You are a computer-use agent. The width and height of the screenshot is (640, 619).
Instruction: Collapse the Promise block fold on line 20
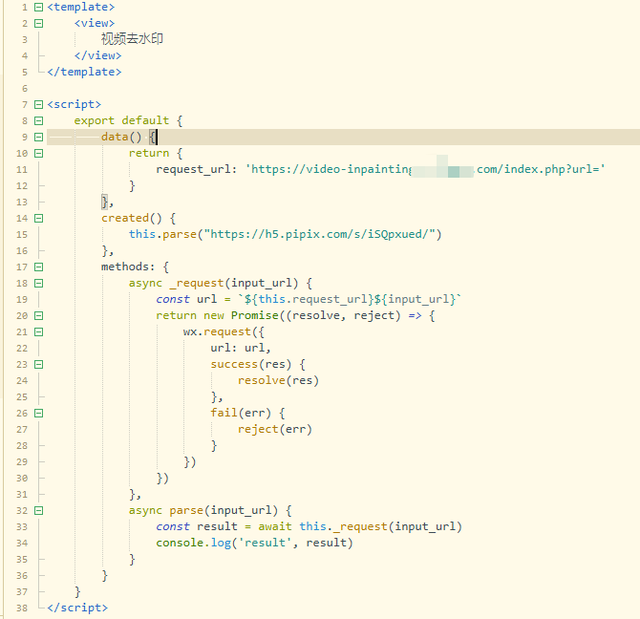[38, 315]
